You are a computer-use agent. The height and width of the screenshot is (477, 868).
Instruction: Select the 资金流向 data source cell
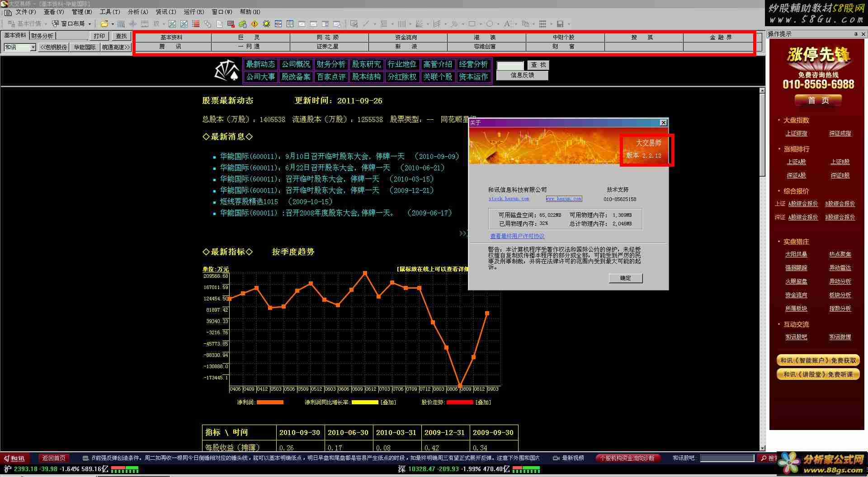(408, 37)
